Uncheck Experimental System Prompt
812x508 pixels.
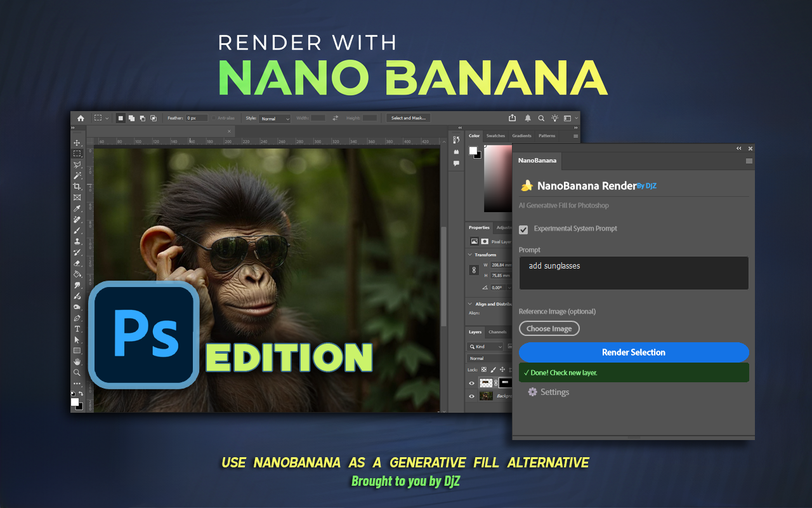523,229
